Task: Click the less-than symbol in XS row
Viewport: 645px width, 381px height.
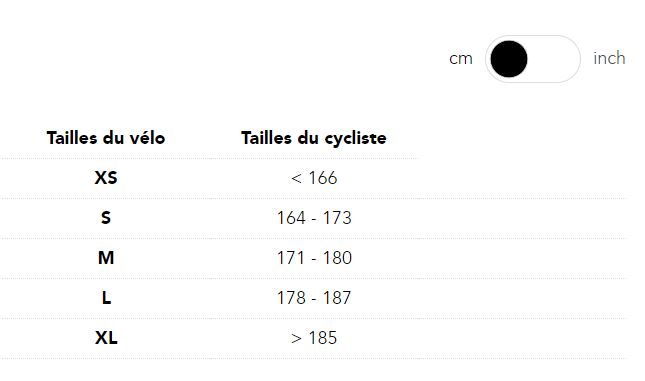Action: pyautogui.click(x=296, y=179)
